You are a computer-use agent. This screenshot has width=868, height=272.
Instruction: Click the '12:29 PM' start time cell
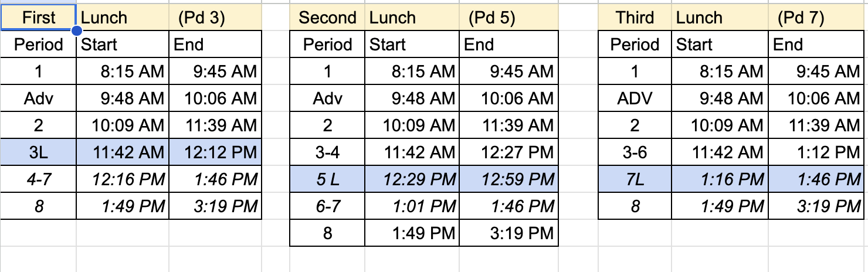[412, 179]
